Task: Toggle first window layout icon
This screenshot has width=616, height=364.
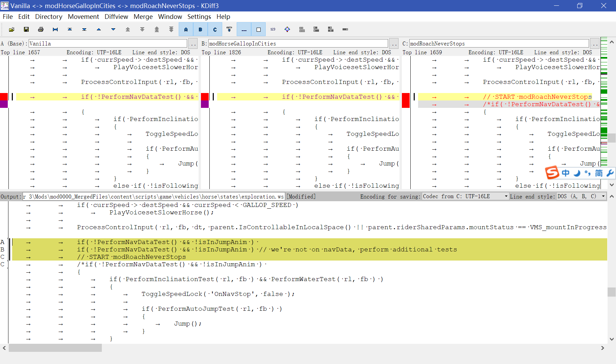Action: coord(302,30)
